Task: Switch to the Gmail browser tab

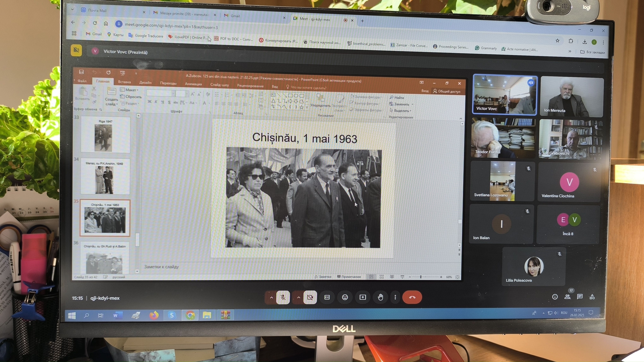Action: (235, 16)
